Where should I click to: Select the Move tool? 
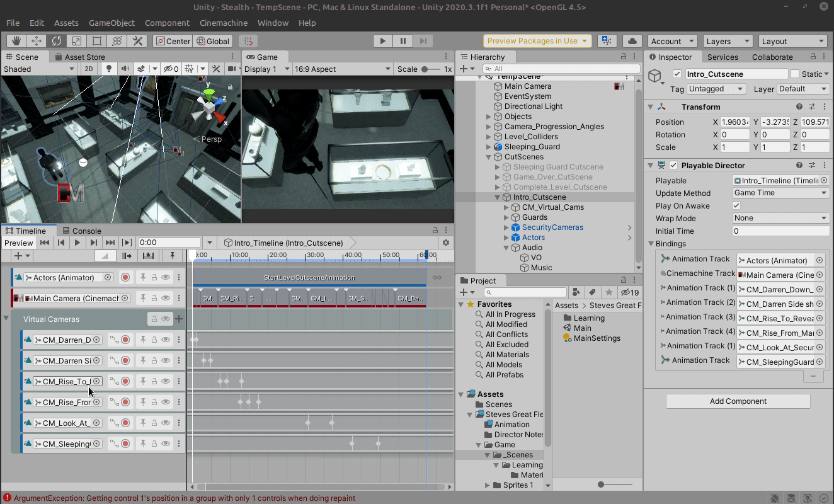(x=37, y=41)
